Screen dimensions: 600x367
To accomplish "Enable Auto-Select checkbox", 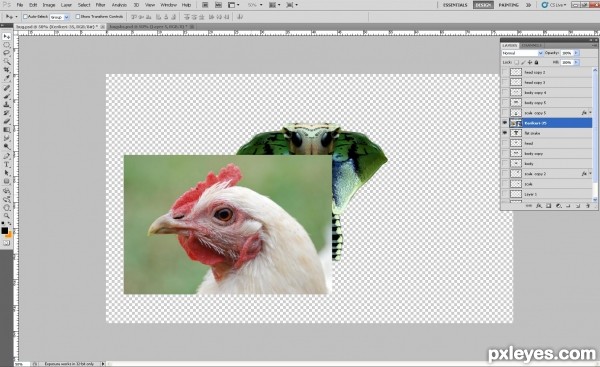I will [25, 17].
